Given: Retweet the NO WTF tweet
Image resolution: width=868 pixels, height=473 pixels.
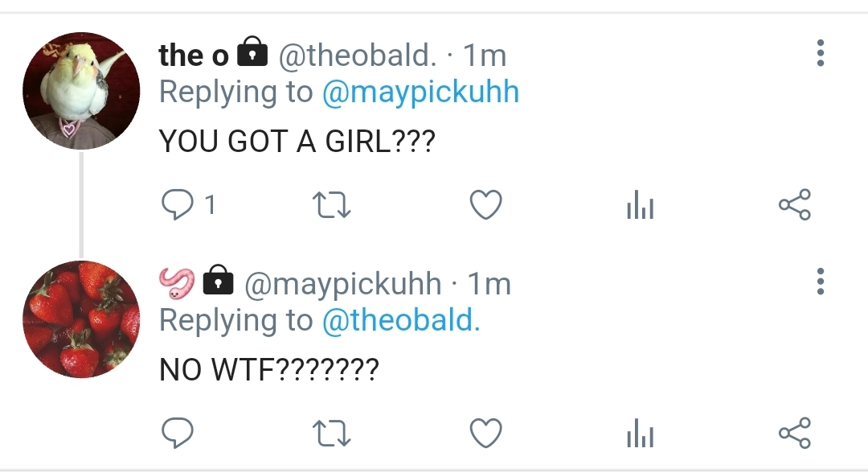Looking at the screenshot, I should pyautogui.click(x=332, y=433).
